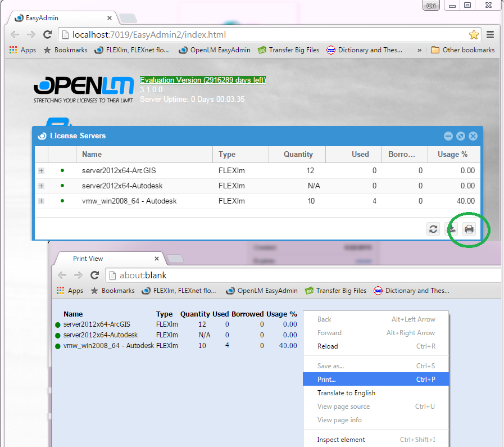Click the refresh icon in License Servers panel
The width and height of the screenshot is (504, 447).
[x=433, y=229]
